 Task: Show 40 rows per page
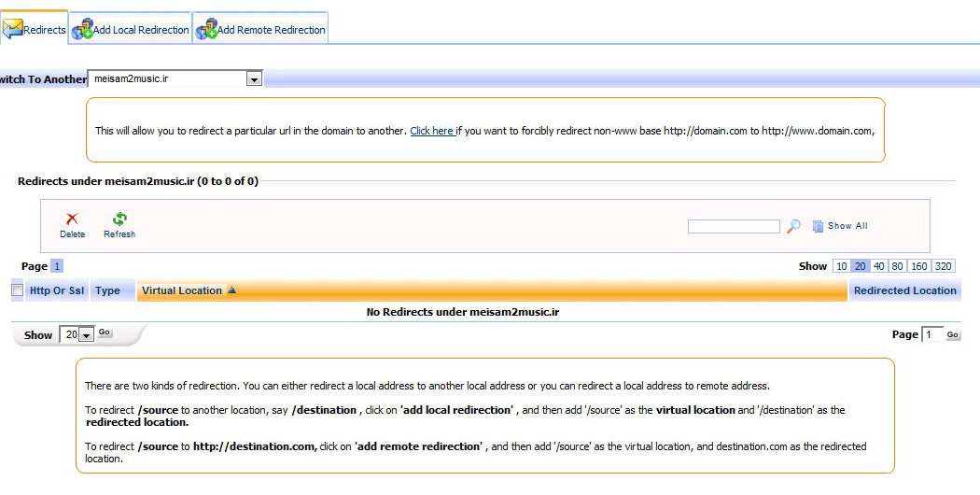point(879,266)
